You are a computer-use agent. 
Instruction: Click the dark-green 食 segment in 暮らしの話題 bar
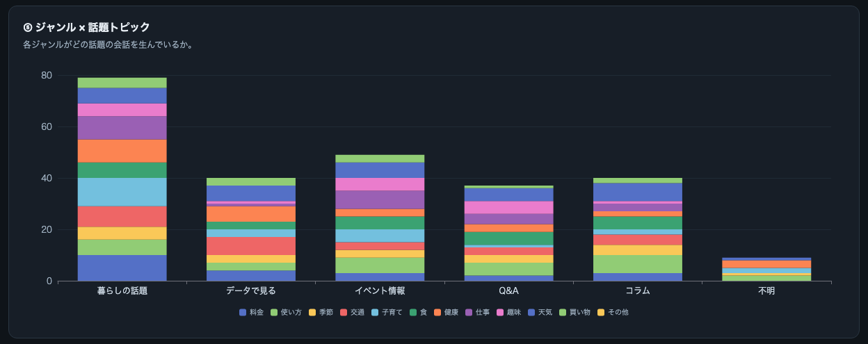click(122, 170)
